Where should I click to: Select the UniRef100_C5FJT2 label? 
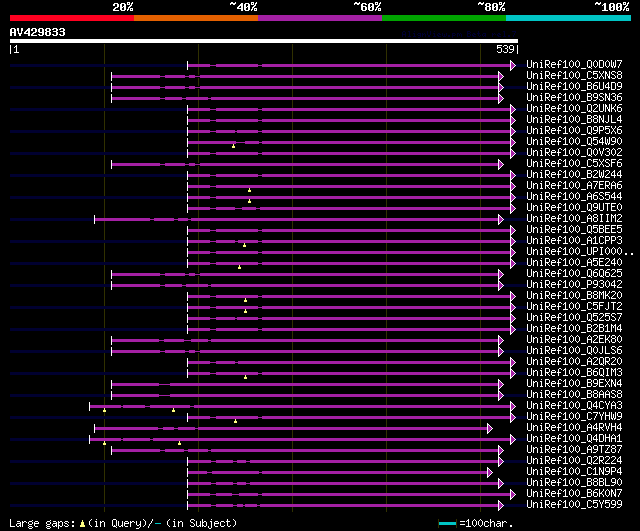click(574, 307)
